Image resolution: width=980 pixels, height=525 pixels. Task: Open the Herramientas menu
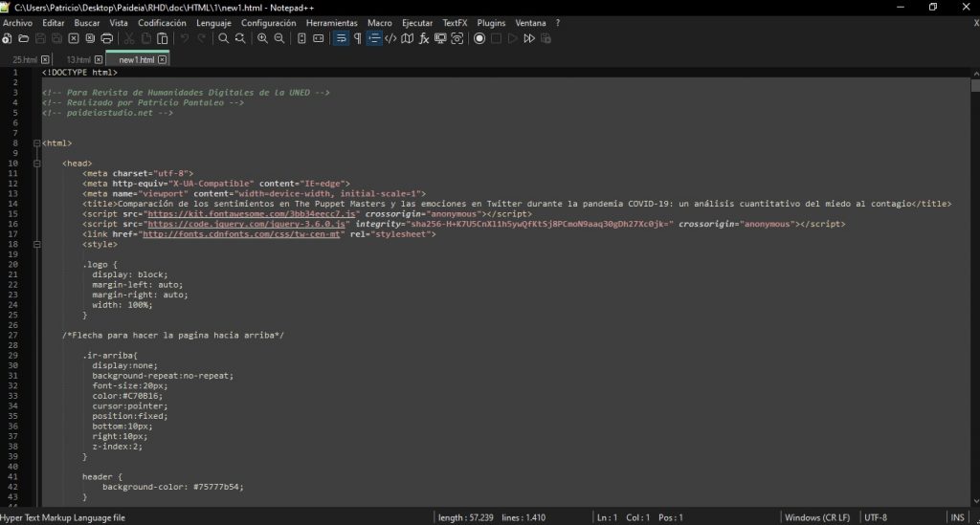332,23
